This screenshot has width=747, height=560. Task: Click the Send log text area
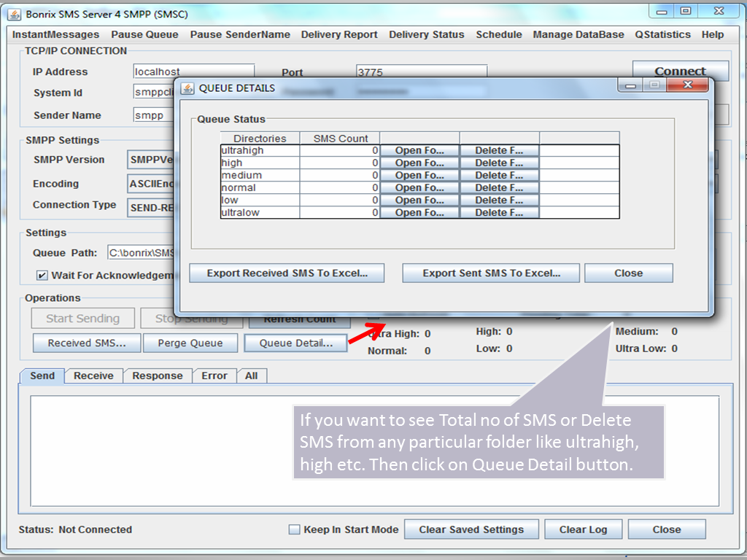click(375, 451)
